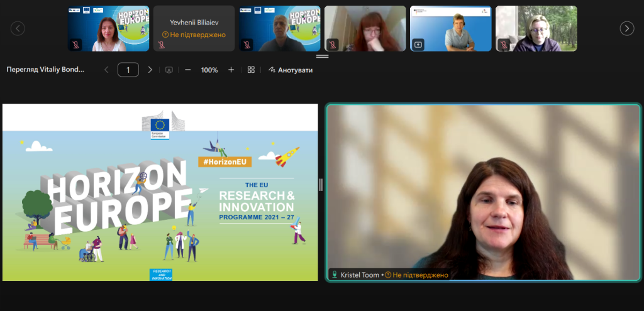Click the #HorizonEU tag on the slide
Image resolution: width=644 pixels, height=311 pixels.
tap(225, 161)
